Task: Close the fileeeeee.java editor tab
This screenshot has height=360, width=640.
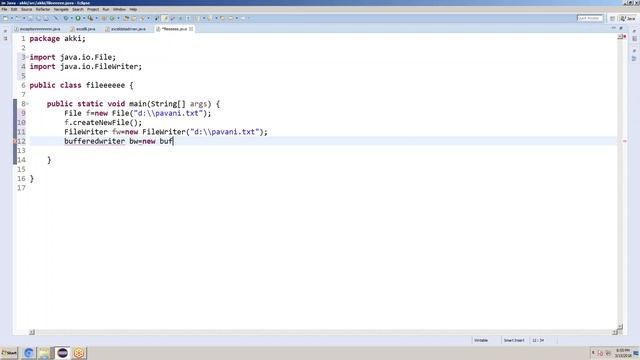Action: click(x=191, y=29)
